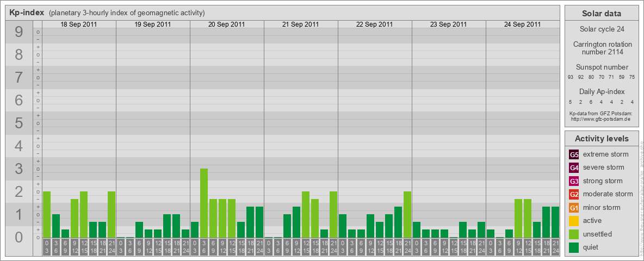Image resolution: width=644 pixels, height=261 pixels.
Task: Click the tallest bar on 20 Sep (03-06)
Action: coord(204,203)
